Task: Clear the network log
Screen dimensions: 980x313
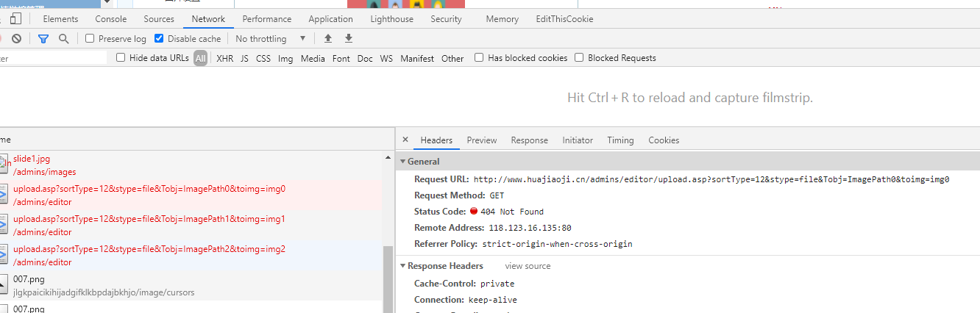Action: pyautogui.click(x=16, y=39)
